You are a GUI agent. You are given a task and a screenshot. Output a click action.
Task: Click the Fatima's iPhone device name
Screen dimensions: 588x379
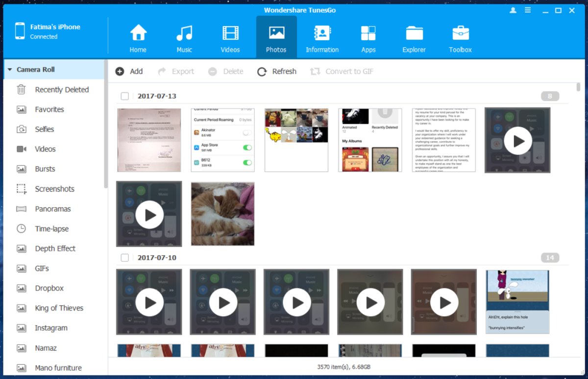point(55,27)
